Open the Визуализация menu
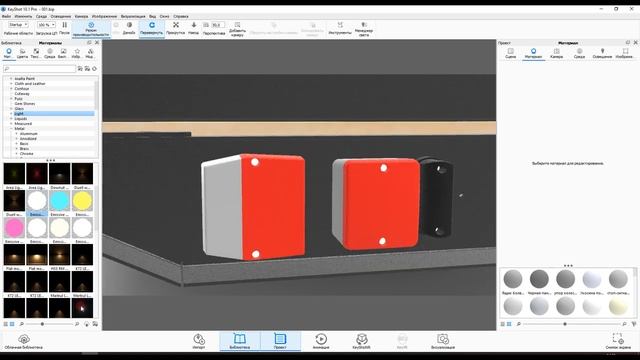640x360 pixels. [133, 16]
